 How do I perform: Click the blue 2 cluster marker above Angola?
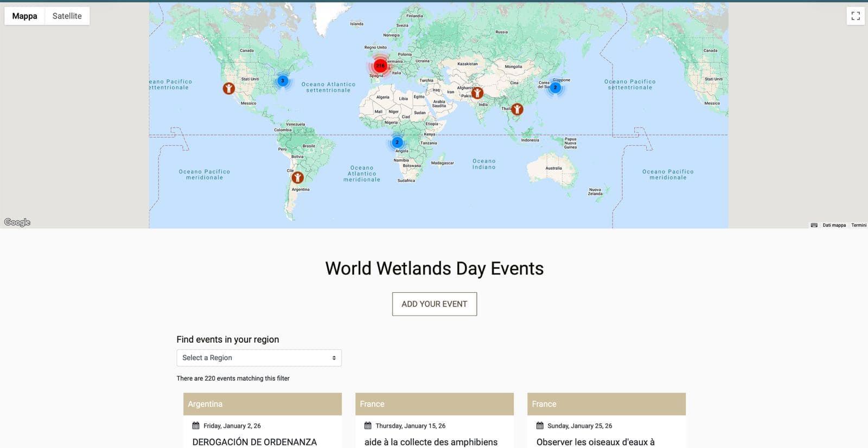point(397,143)
